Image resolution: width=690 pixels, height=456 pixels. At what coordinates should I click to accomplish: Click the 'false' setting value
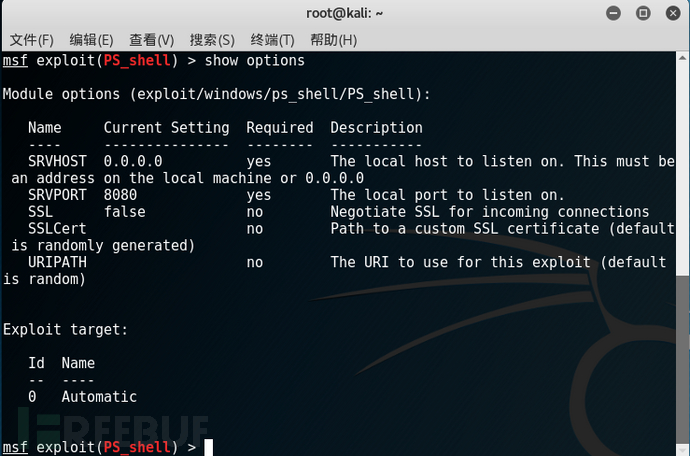[x=125, y=212]
